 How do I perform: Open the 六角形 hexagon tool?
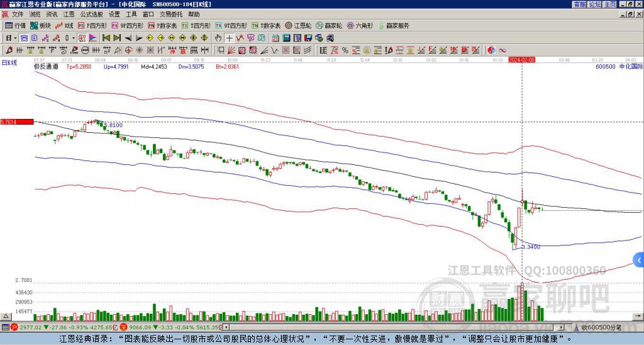(x=360, y=25)
